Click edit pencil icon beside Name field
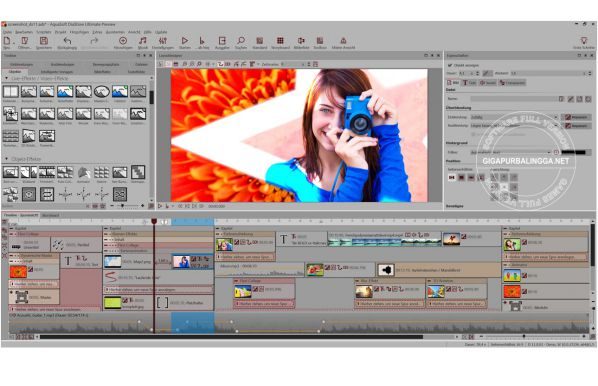This screenshot has height=386, width=598. tap(571, 99)
